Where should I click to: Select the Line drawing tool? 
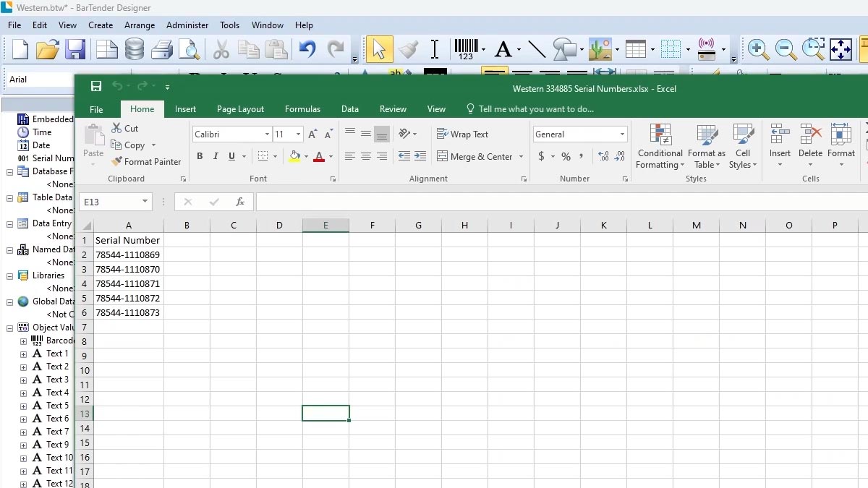click(x=536, y=48)
